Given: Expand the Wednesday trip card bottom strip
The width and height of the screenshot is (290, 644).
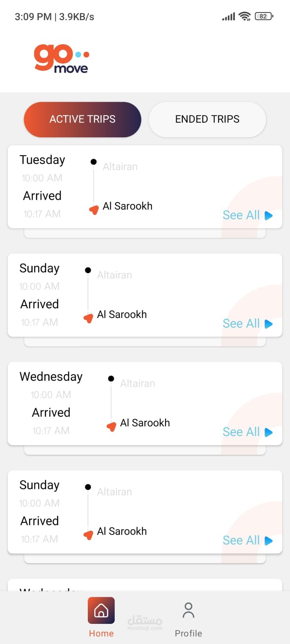Looking at the screenshot, I should [145, 450].
